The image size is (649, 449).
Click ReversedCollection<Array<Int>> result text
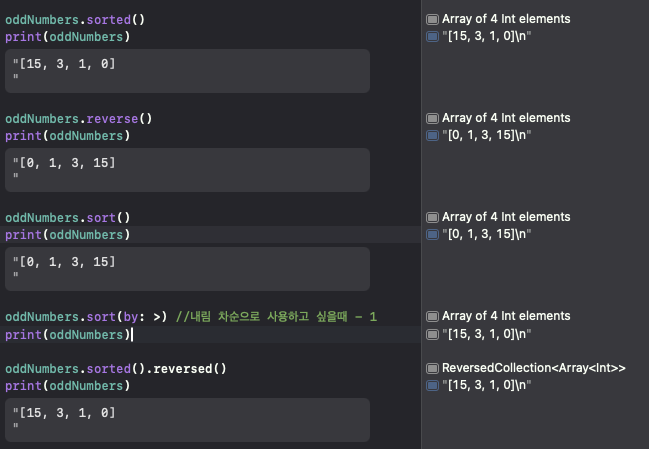[534, 368]
